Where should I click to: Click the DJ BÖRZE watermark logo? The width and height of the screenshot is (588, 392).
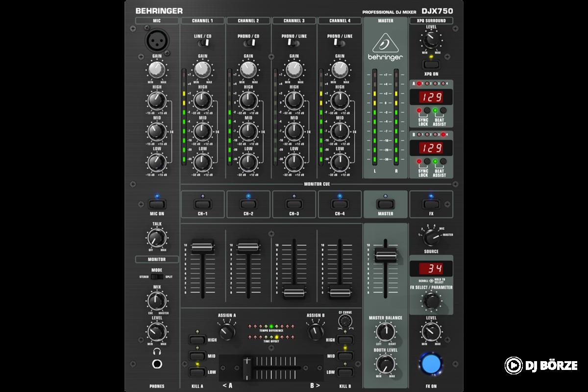tap(541, 366)
